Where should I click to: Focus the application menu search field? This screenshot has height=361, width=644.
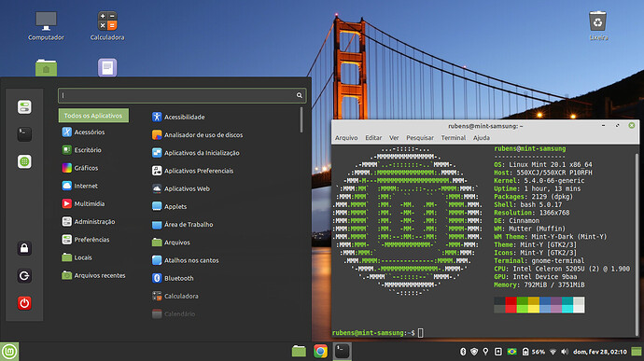click(x=182, y=95)
